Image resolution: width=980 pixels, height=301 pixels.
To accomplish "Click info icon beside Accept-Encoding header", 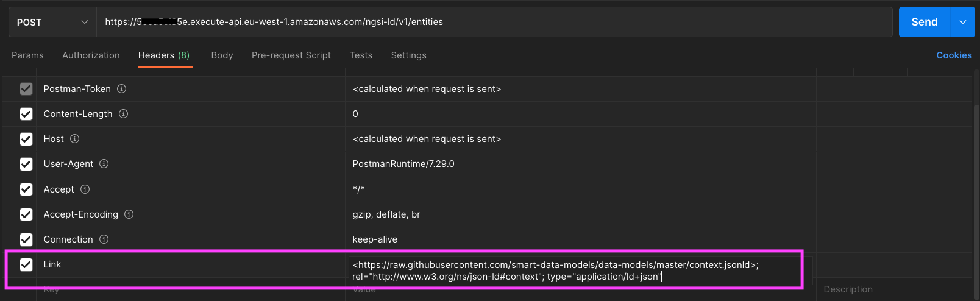I will (129, 214).
